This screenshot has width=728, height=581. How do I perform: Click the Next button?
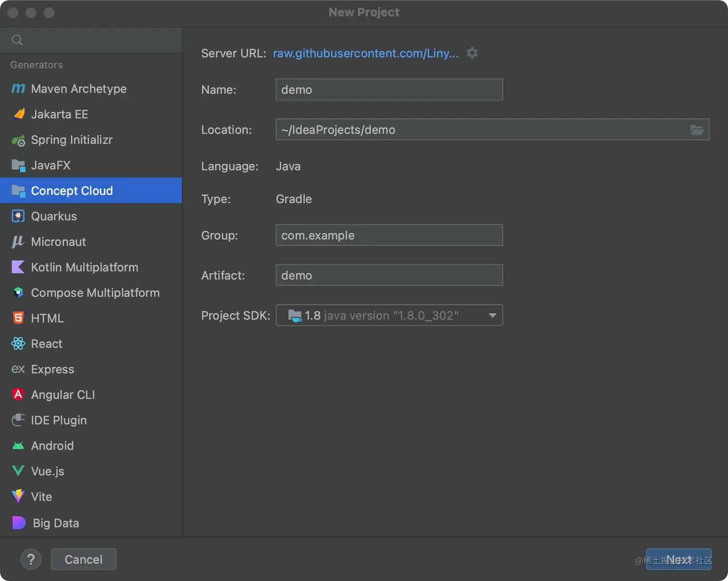(x=679, y=559)
